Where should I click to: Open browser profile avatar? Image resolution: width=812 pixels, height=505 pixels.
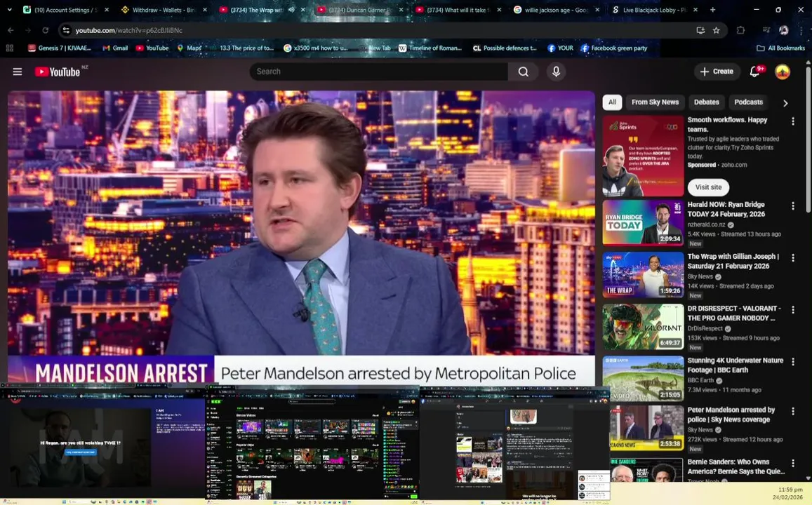coord(783,31)
